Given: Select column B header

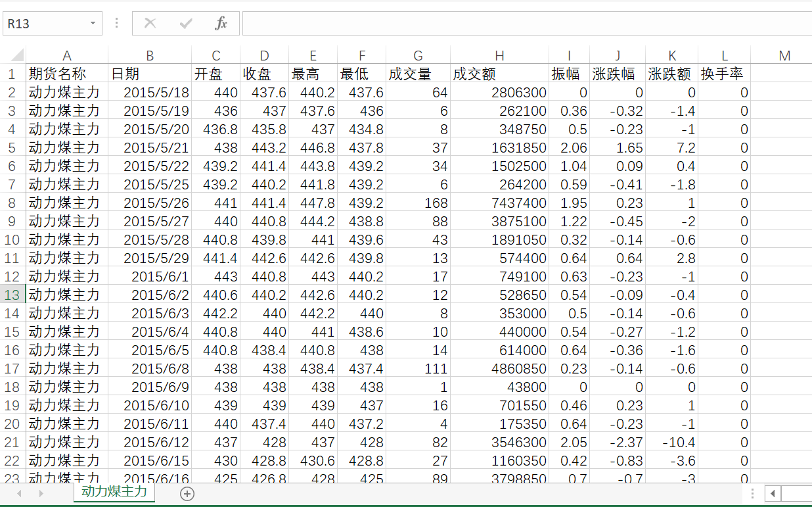Looking at the screenshot, I should tap(150, 56).
